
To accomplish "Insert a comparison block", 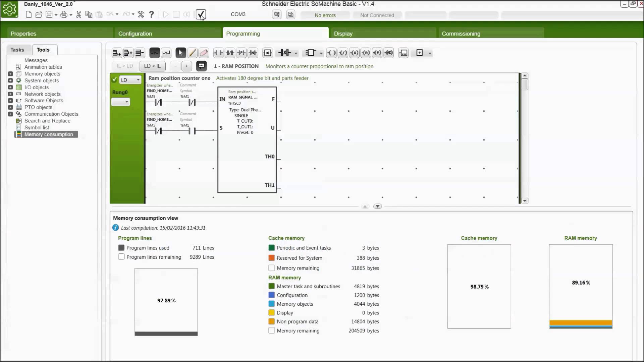I will coord(267,53).
